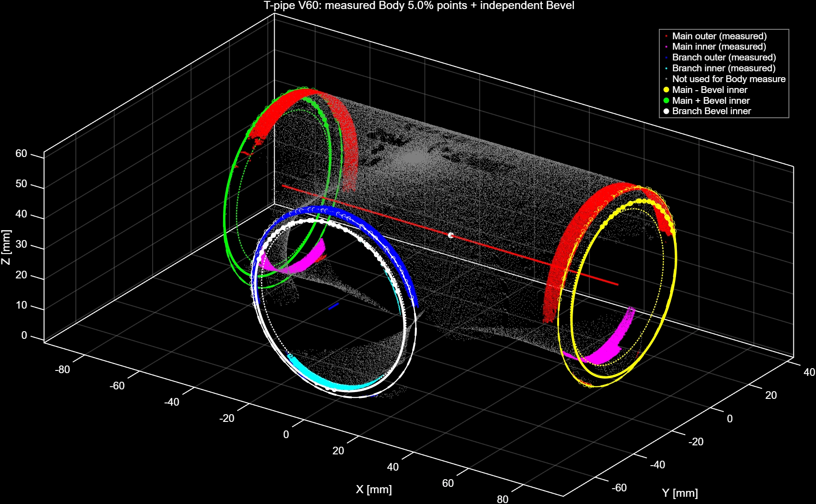The image size is (816, 504).
Task: Click the X axis tick label -80
Action: point(62,370)
